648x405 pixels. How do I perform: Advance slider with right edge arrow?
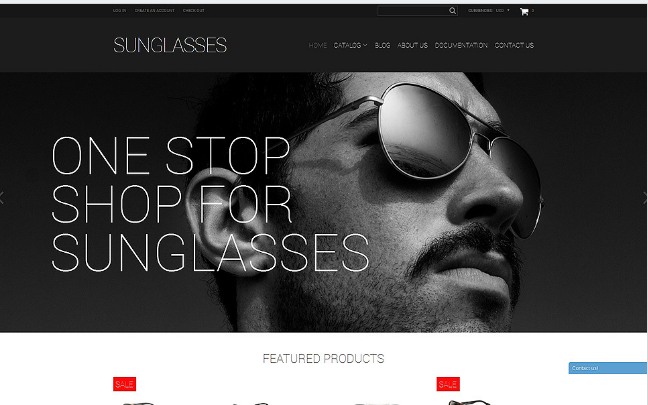click(645, 198)
